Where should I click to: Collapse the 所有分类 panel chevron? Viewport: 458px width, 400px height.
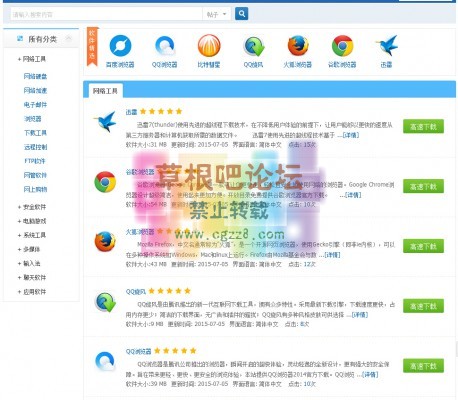68,38
